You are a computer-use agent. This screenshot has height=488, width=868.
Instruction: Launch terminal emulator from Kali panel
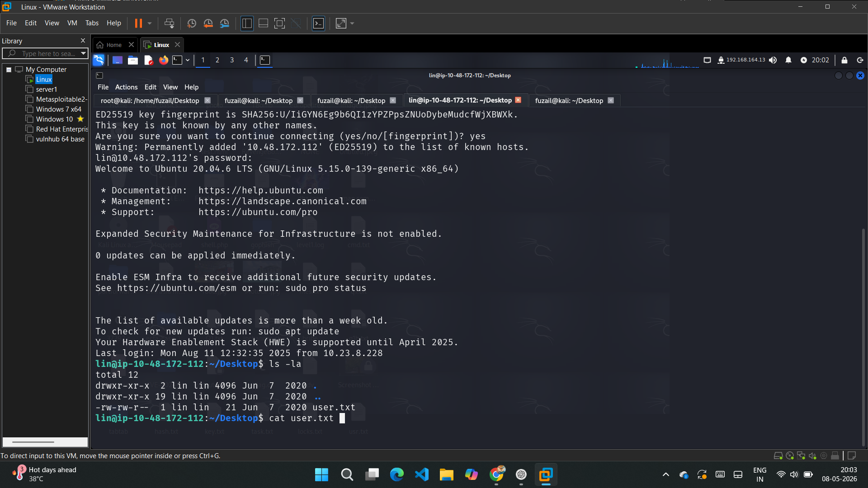coord(177,60)
